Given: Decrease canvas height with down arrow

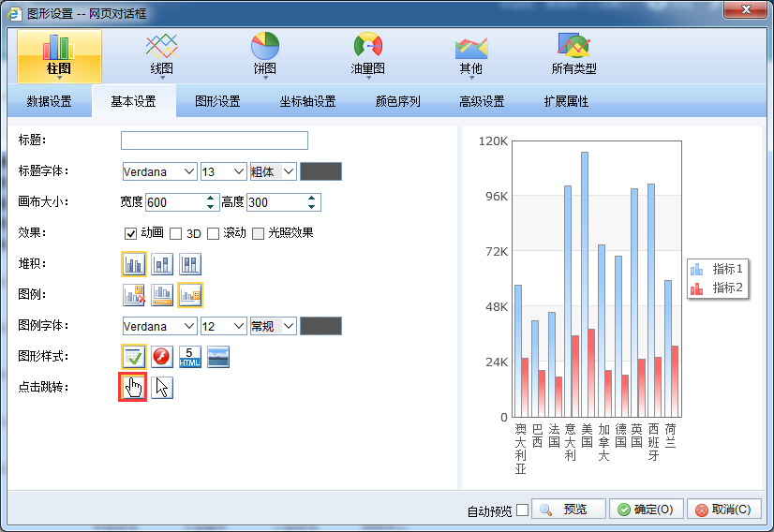Looking at the screenshot, I should [311, 207].
